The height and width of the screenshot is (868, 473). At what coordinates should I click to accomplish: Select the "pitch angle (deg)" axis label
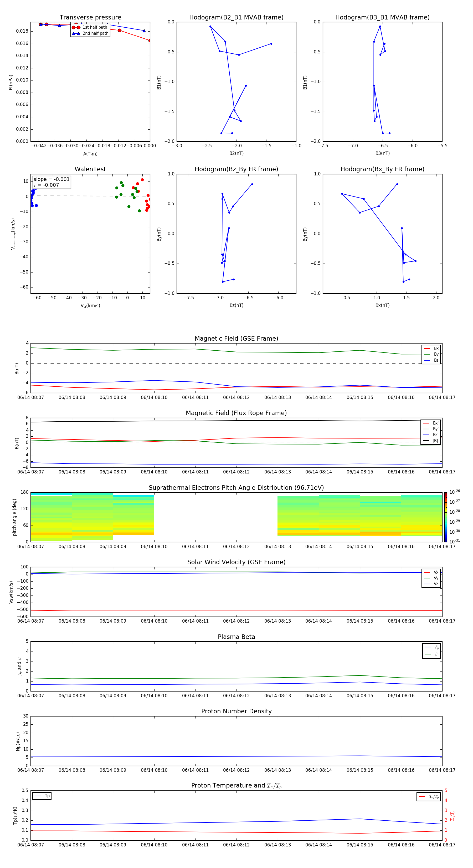pos(14,517)
